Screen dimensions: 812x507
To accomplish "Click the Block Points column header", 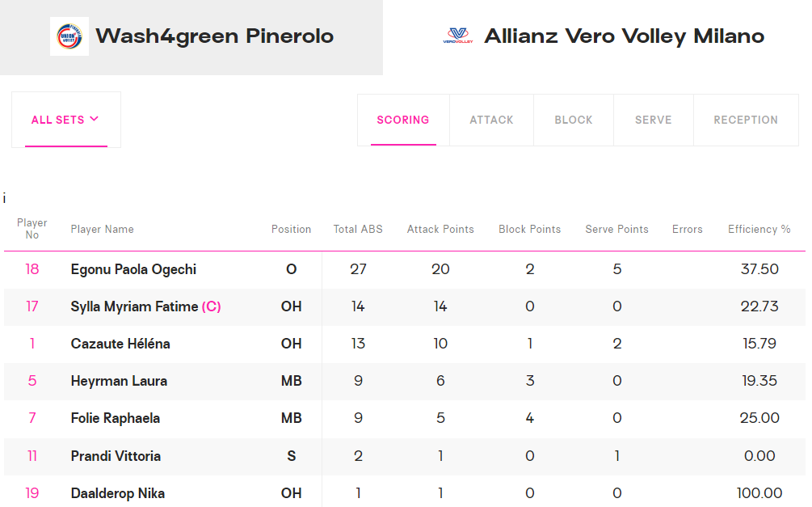I will [529, 229].
